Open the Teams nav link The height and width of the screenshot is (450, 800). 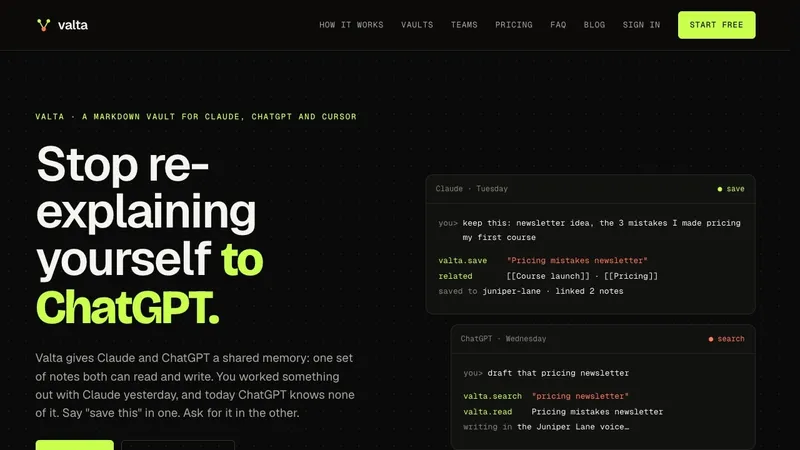click(464, 25)
